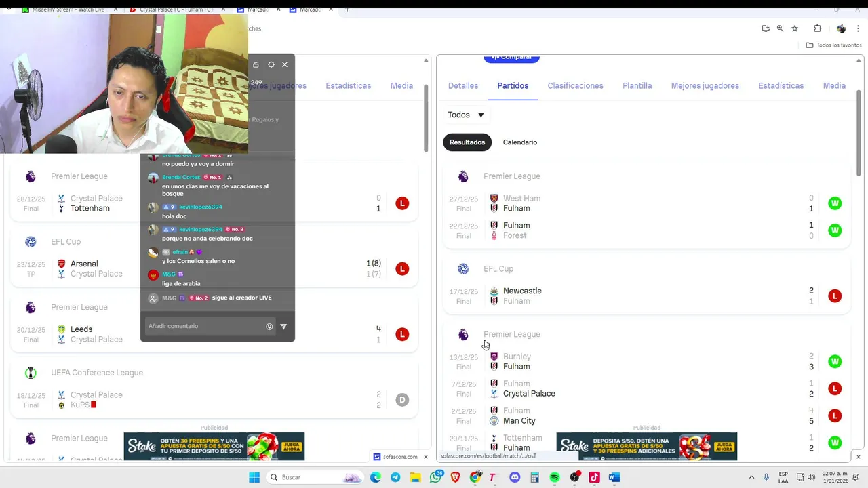Open the Burnley vs Fulham match
This screenshot has width=868, height=488.
646,361
